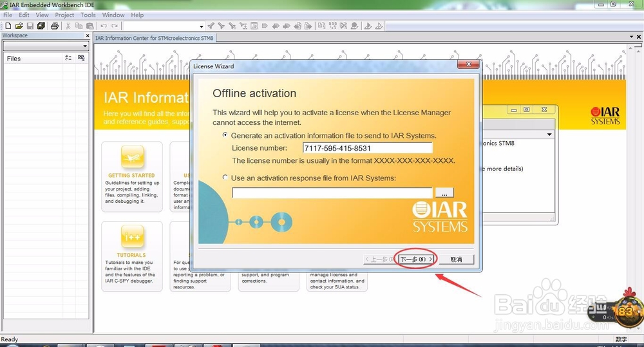Click the IAR Systems logo on banner
Image resolution: width=644 pixels, height=347 pixels.
click(605, 116)
